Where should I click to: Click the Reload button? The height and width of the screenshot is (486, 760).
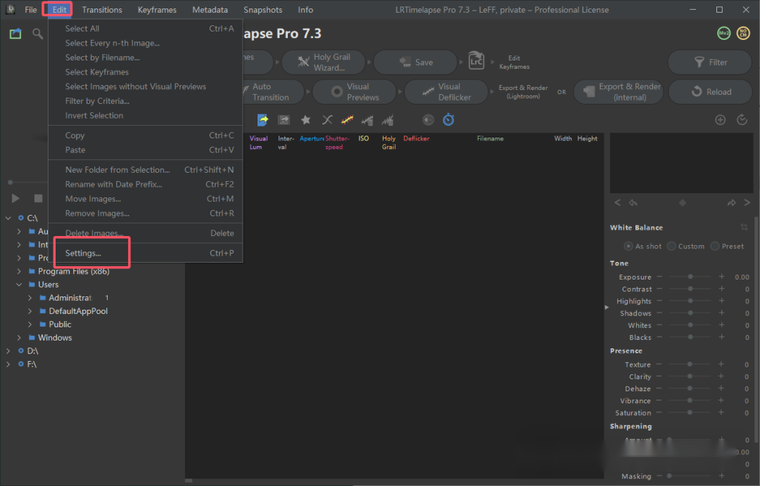point(710,91)
